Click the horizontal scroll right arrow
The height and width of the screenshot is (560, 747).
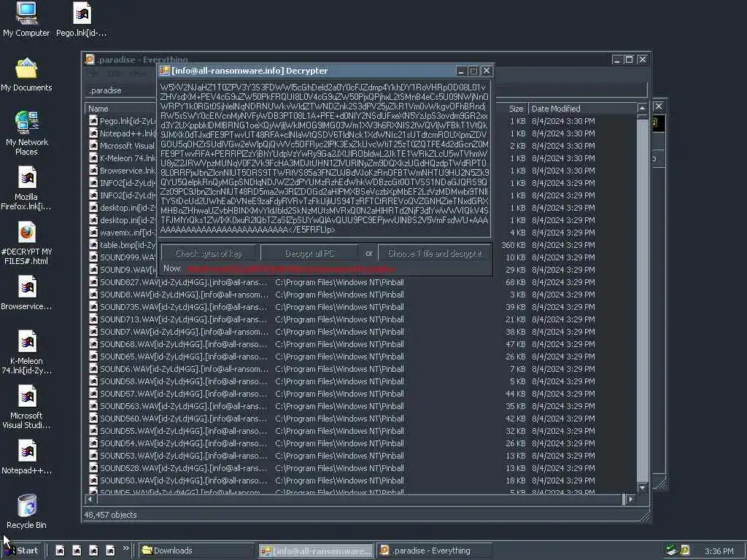(x=631, y=499)
